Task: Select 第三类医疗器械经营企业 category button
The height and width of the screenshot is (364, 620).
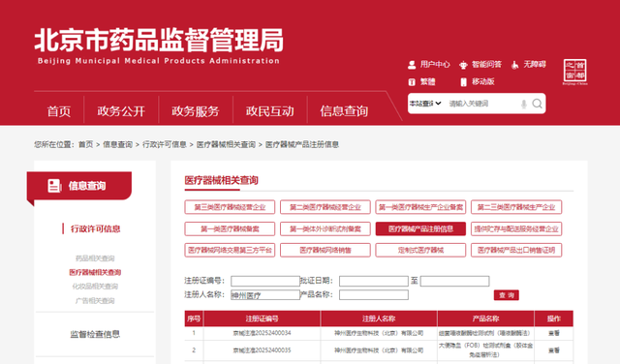Action: [x=230, y=207]
